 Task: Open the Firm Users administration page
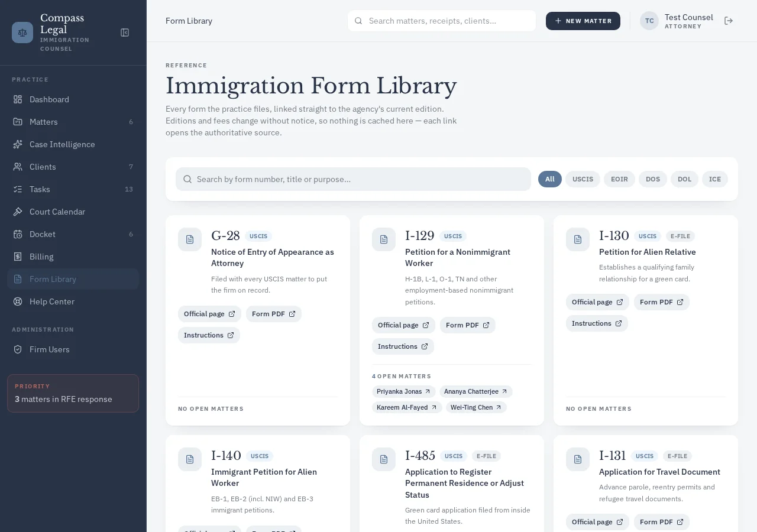point(73,349)
